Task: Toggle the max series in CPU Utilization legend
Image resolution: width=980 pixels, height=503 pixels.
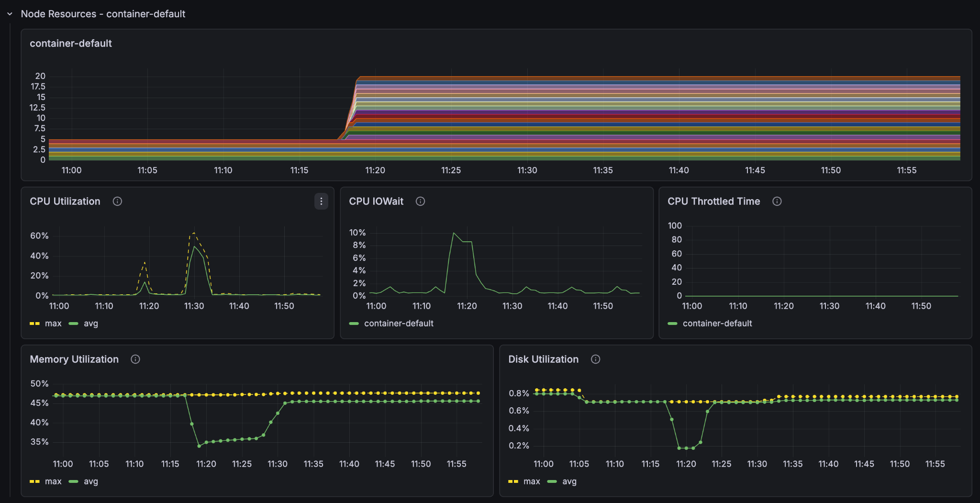Action: pos(53,324)
